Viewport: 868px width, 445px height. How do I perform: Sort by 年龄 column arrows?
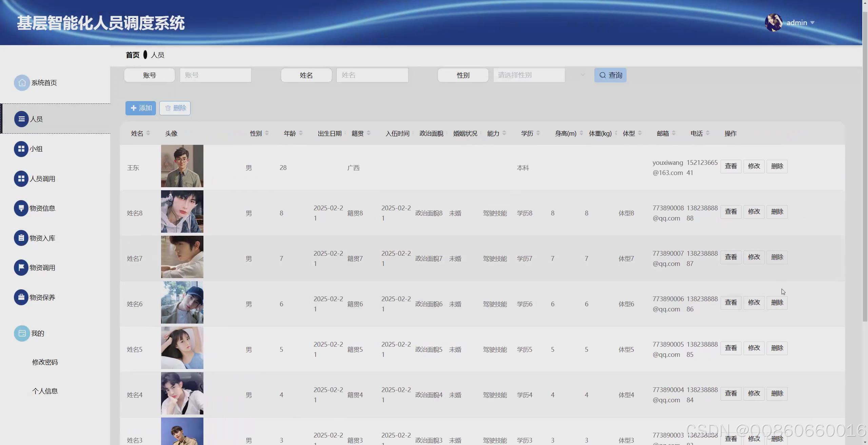pos(301,133)
